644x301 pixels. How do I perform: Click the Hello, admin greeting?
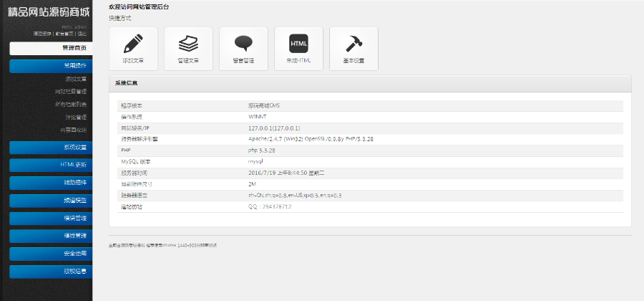(x=74, y=27)
